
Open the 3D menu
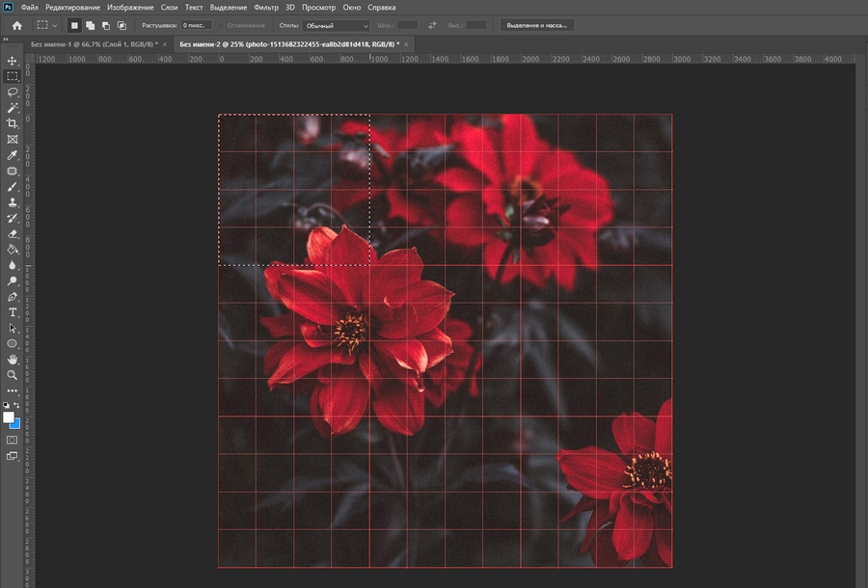click(290, 8)
